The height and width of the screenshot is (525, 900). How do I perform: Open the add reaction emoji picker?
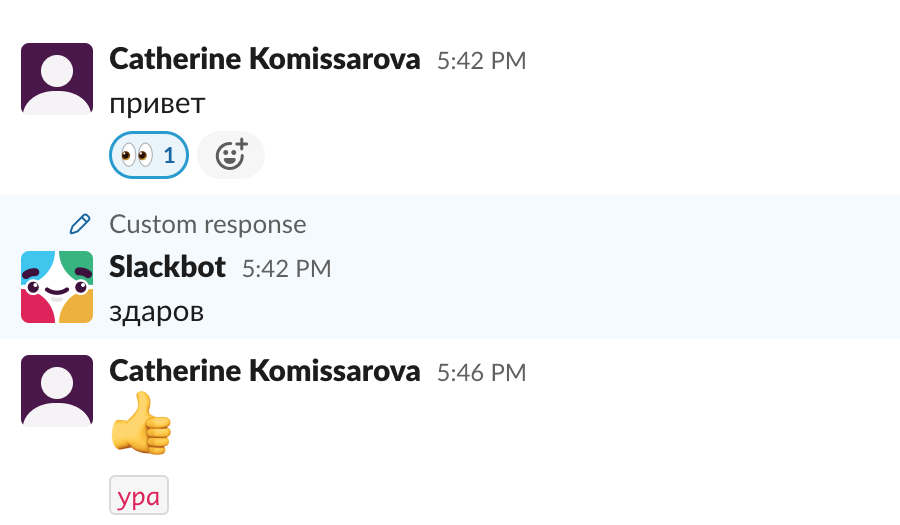[x=231, y=155]
